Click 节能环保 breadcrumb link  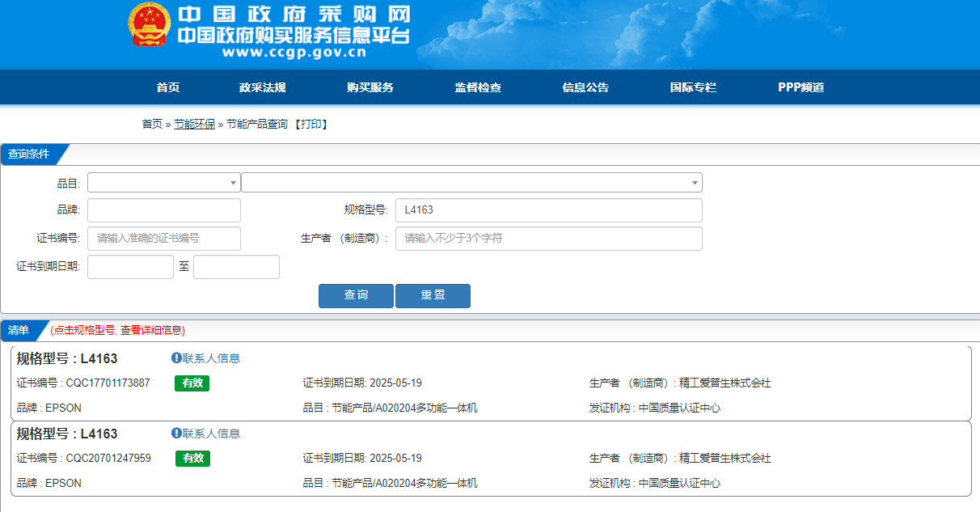point(194,124)
